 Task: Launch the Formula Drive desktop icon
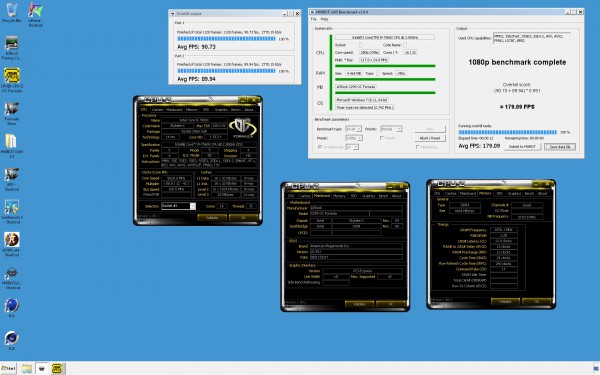[11, 113]
